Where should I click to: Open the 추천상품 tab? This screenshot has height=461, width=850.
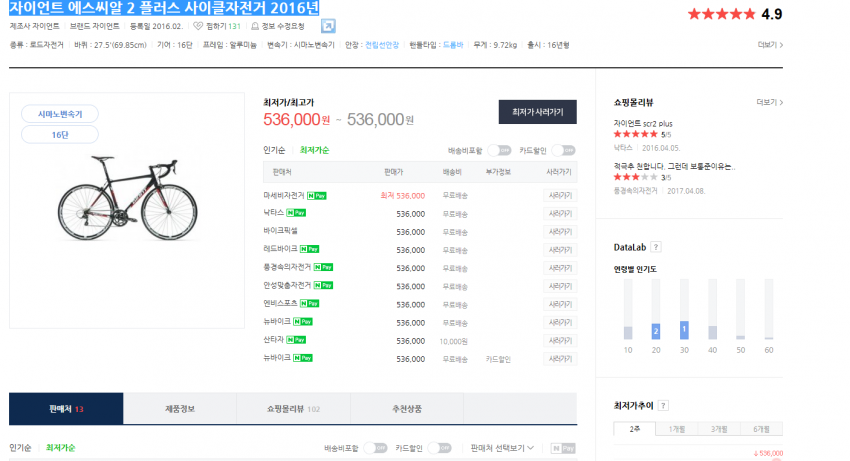click(407, 409)
